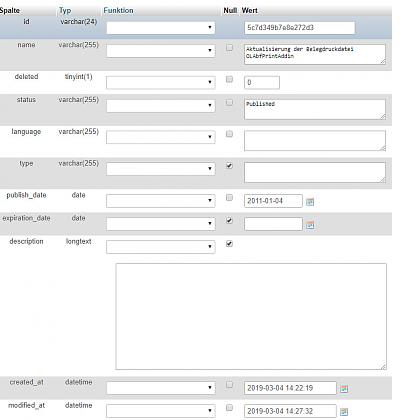
Task: Open the Funktion dropdown for id
Action: pyautogui.click(x=161, y=27)
